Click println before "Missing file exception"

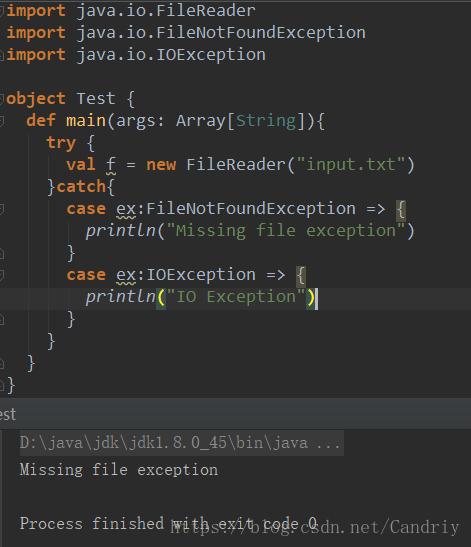[121, 231]
